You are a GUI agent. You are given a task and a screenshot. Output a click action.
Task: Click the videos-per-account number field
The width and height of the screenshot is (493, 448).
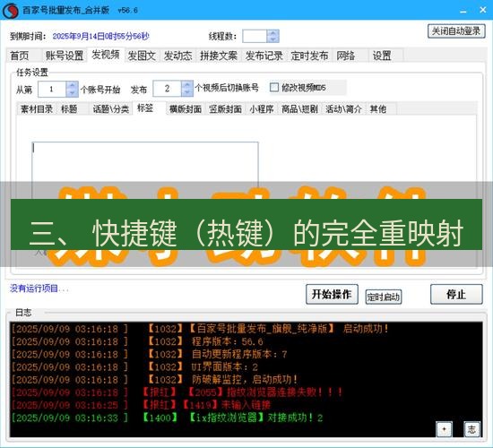click(167, 89)
